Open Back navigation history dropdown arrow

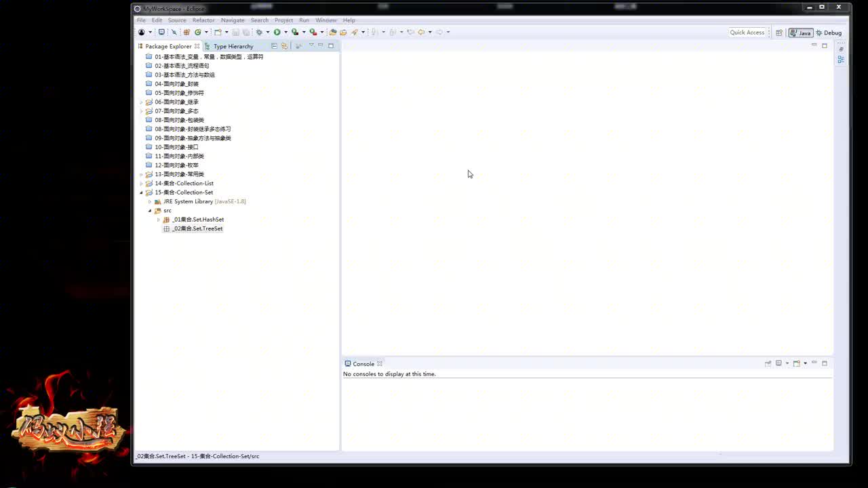coord(430,32)
